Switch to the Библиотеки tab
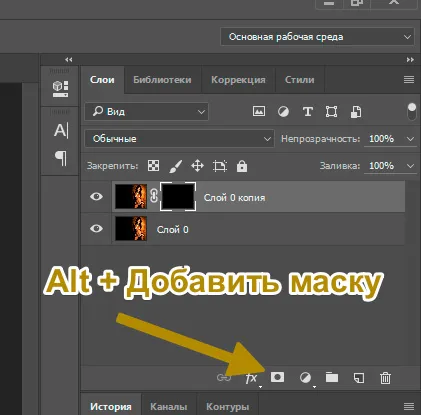The width and height of the screenshot is (421, 415). click(x=162, y=80)
